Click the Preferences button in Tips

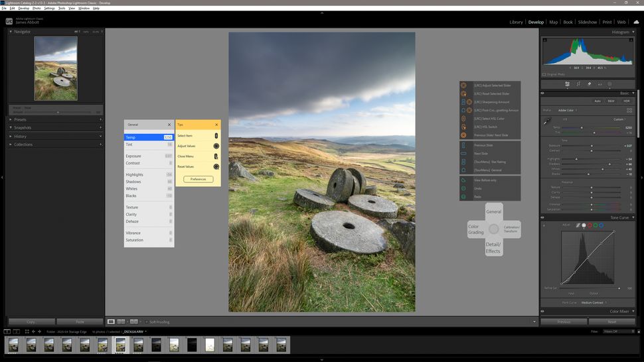point(198,179)
